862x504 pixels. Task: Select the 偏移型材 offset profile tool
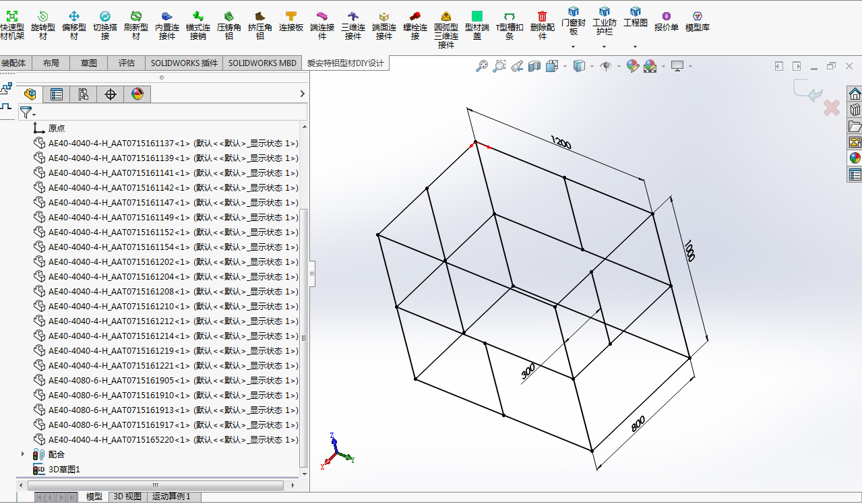point(74,25)
